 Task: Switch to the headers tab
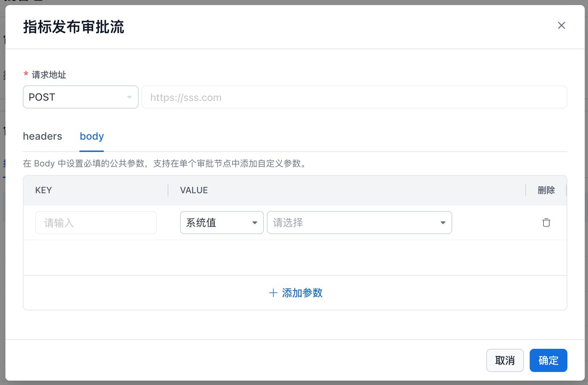pos(42,136)
